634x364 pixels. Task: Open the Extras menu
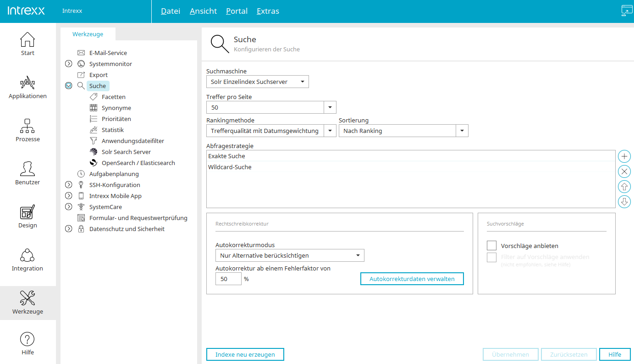pos(268,11)
